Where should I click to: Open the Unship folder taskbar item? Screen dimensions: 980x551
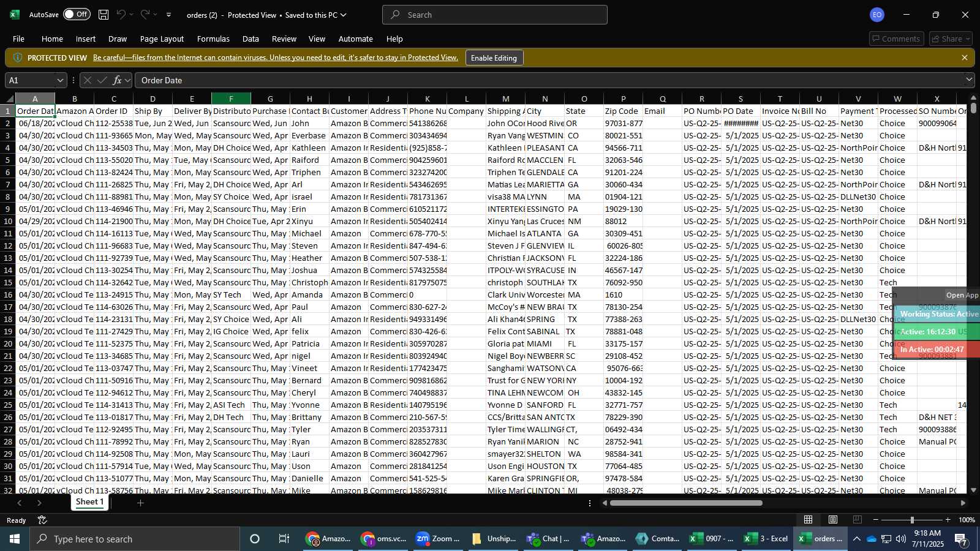click(x=494, y=539)
